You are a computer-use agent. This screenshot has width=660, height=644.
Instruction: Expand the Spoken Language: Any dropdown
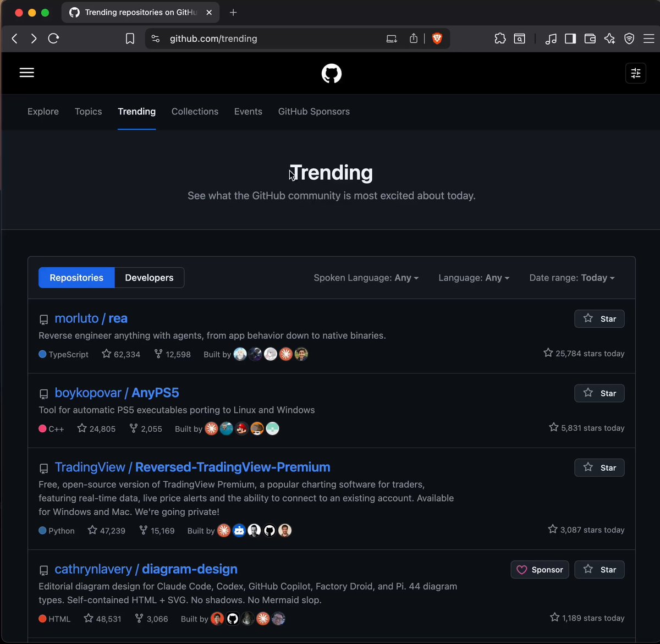366,278
